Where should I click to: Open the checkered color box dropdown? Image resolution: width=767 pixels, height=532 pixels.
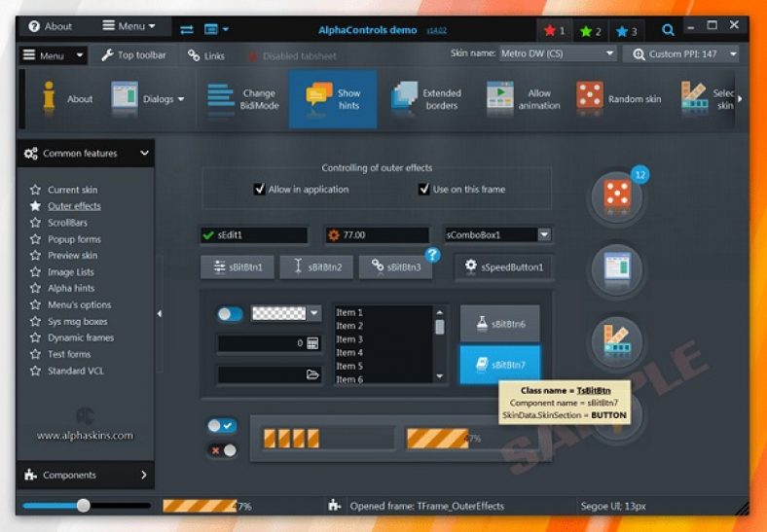(314, 313)
